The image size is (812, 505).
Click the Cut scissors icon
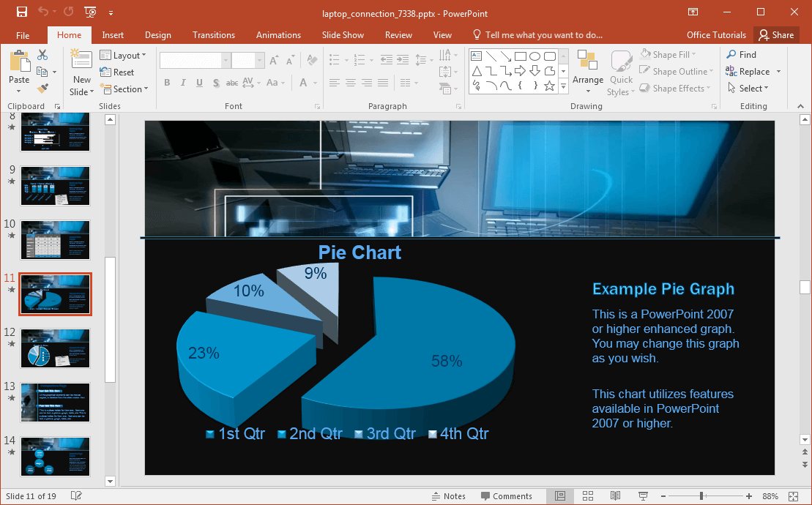42,55
